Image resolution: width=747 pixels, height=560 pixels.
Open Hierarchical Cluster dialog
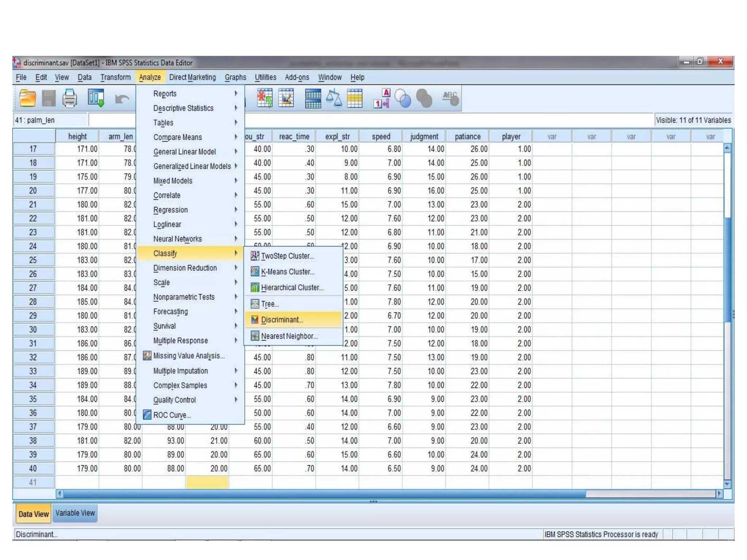click(x=292, y=288)
